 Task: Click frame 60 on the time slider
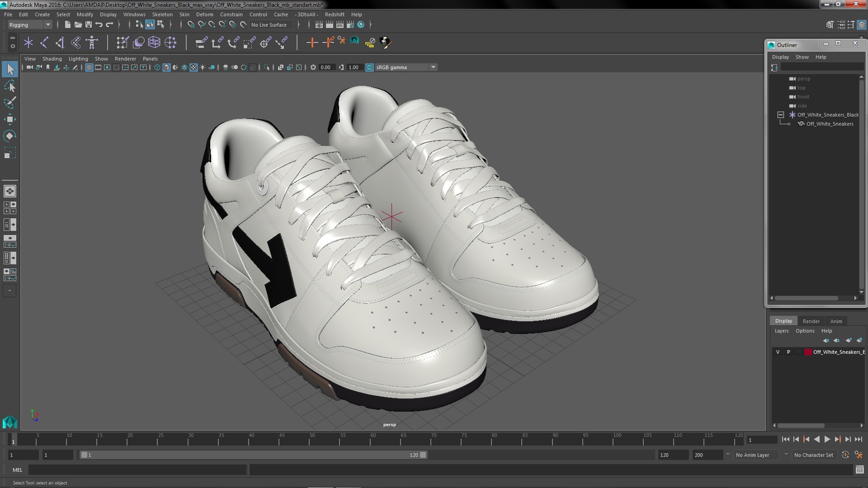tap(373, 439)
